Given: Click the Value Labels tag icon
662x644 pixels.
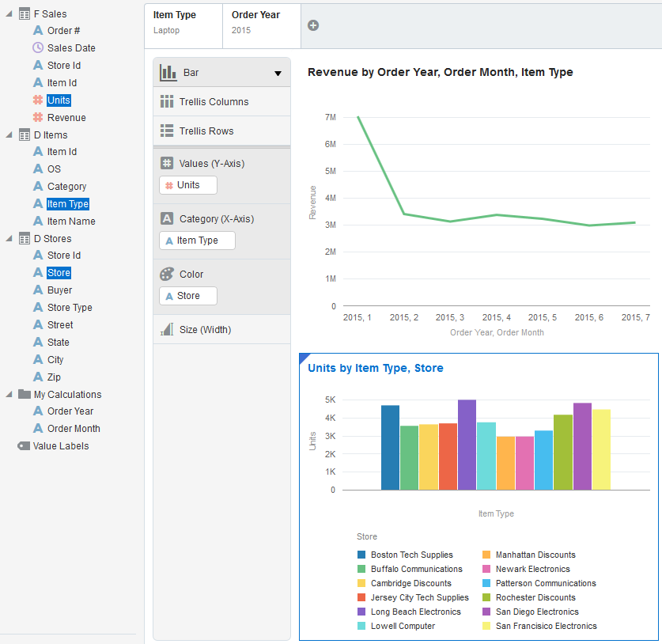Looking at the screenshot, I should click(x=24, y=446).
